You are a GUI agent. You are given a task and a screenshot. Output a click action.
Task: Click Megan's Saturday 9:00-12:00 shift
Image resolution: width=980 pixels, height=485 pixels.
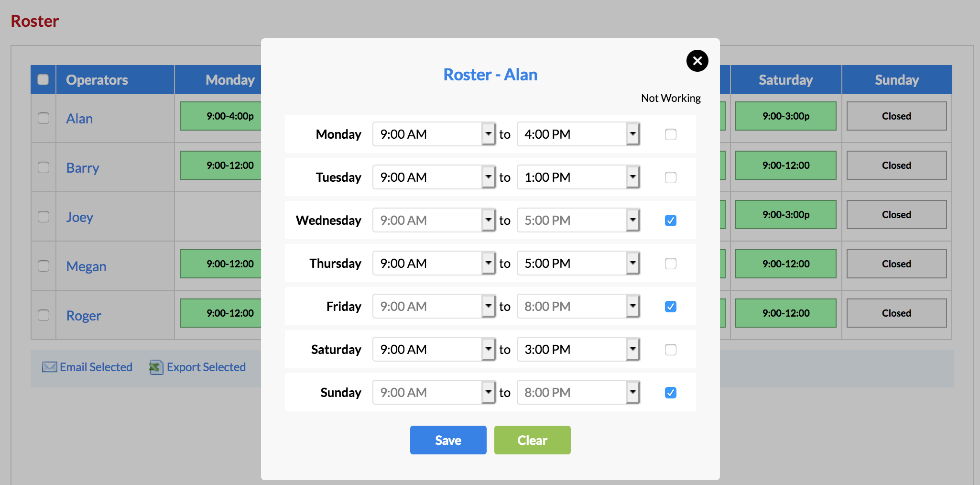[x=786, y=264]
